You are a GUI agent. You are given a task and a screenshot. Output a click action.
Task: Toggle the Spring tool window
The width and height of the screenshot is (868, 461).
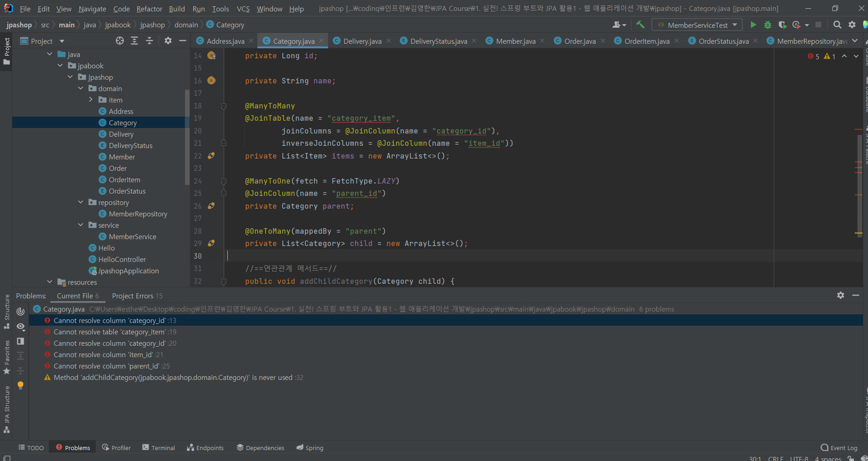coord(310,448)
